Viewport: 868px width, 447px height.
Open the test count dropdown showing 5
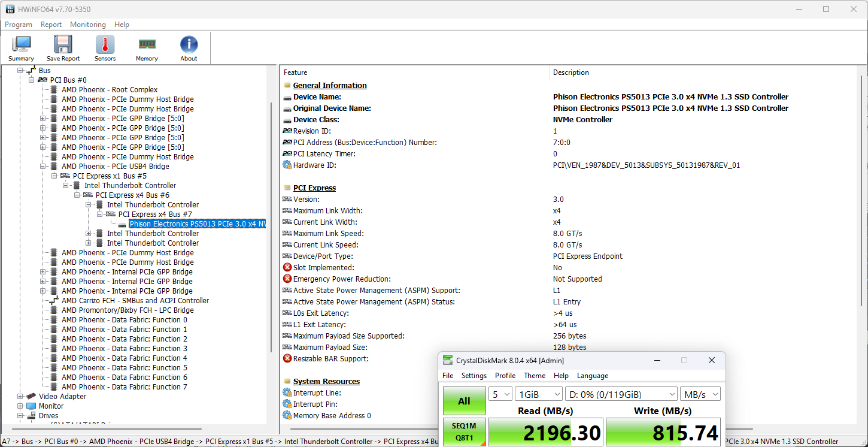point(500,394)
